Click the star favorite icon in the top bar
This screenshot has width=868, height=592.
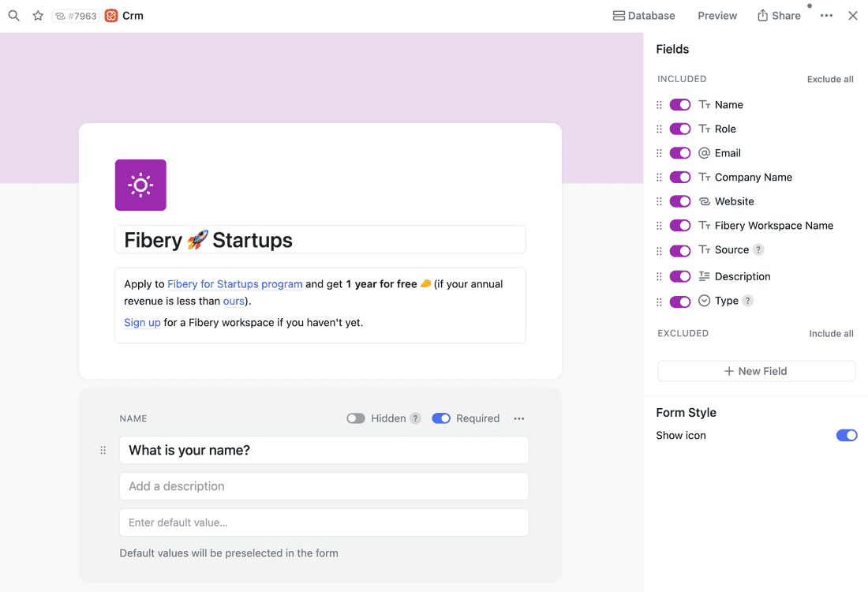tap(38, 15)
